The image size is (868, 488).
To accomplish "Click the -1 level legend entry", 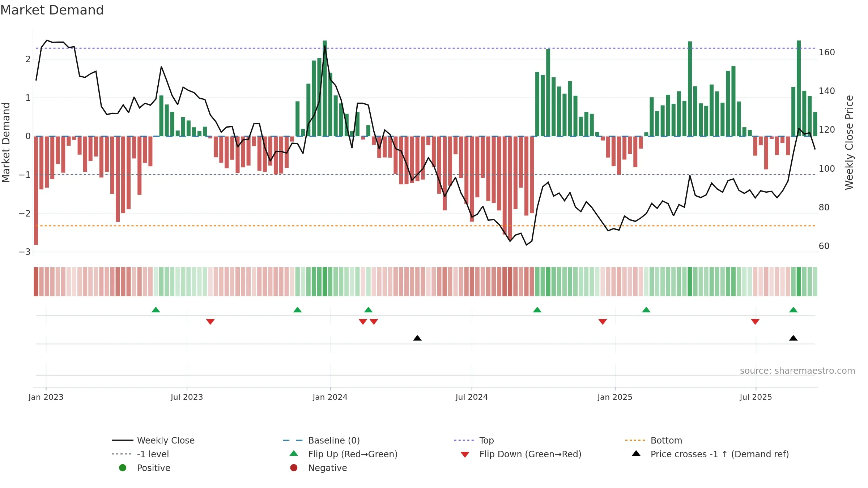I will coord(140,454).
